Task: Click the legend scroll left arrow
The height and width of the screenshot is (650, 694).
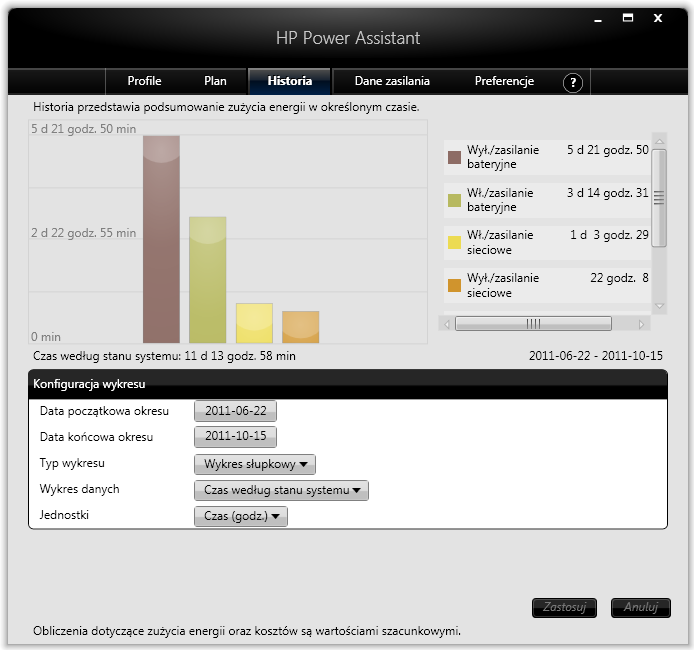Action: 447,324
